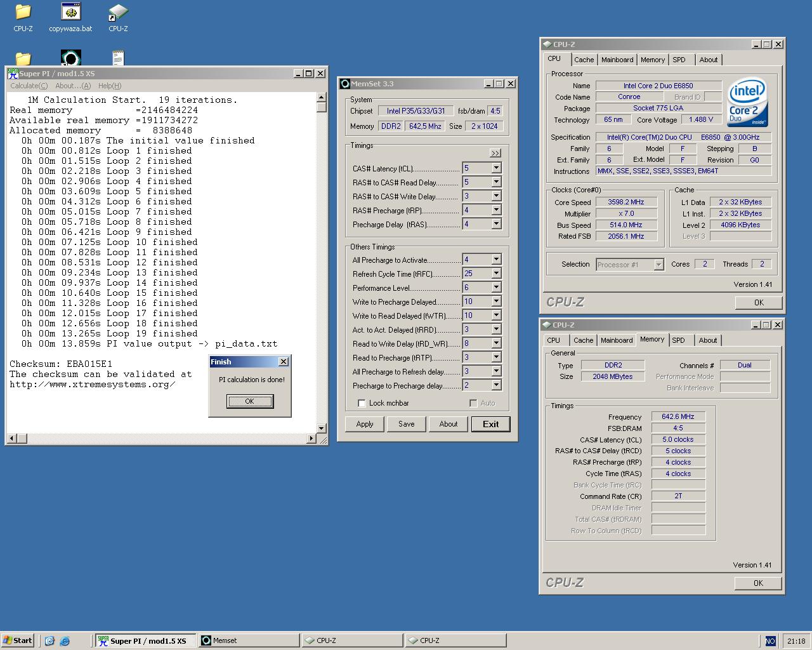Toggle the Auto checkbox in MemSet

(473, 403)
